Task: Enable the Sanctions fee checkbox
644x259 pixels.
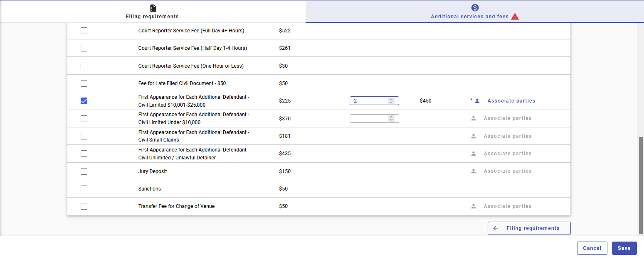Action: (84, 189)
